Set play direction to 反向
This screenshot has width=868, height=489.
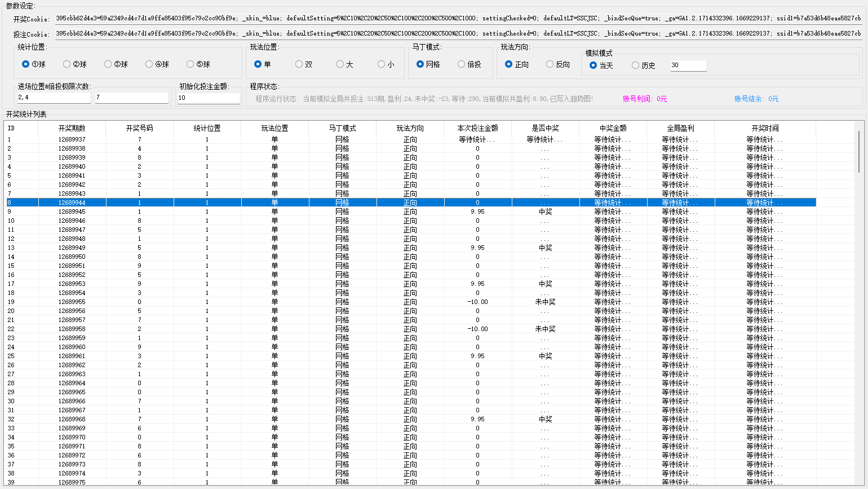550,64
